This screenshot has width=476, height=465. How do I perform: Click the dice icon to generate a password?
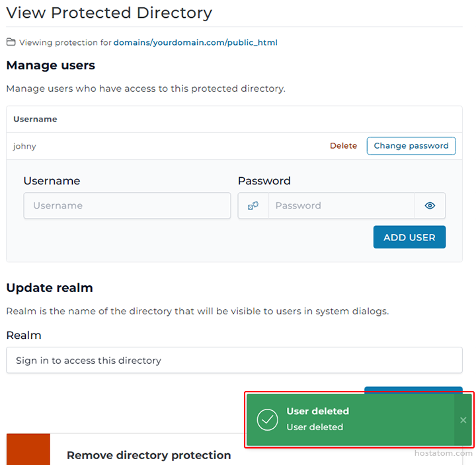pos(253,206)
